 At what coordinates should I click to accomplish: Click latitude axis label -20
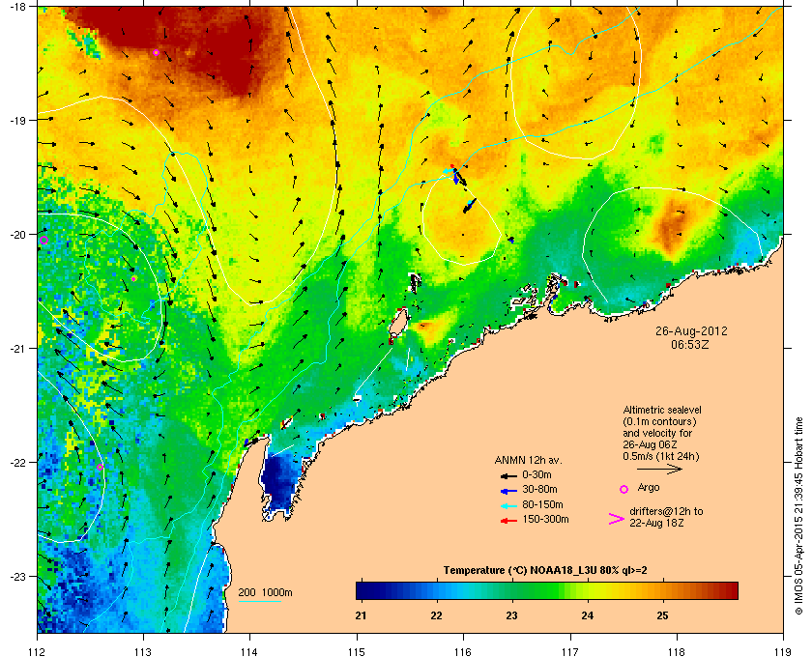(x=17, y=234)
